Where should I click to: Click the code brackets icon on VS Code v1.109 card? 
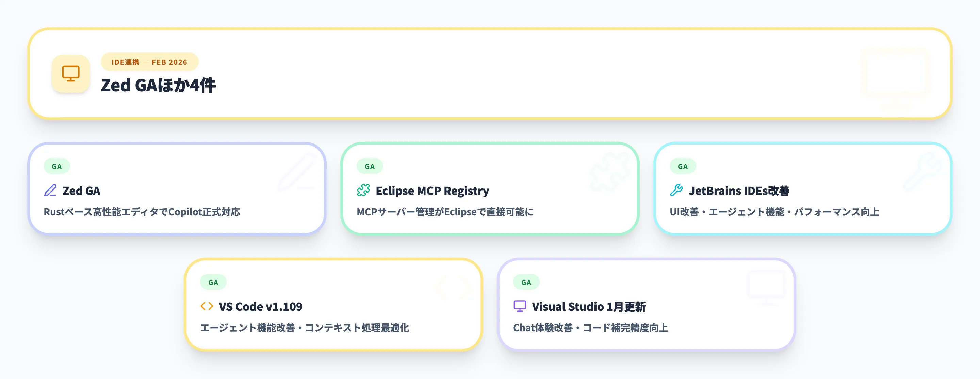click(207, 306)
